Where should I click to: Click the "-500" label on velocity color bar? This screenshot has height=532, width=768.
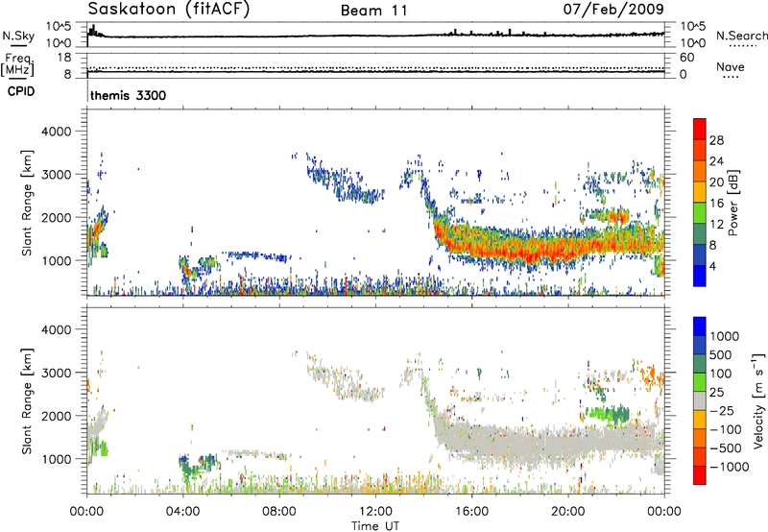pyautogui.click(x=726, y=448)
